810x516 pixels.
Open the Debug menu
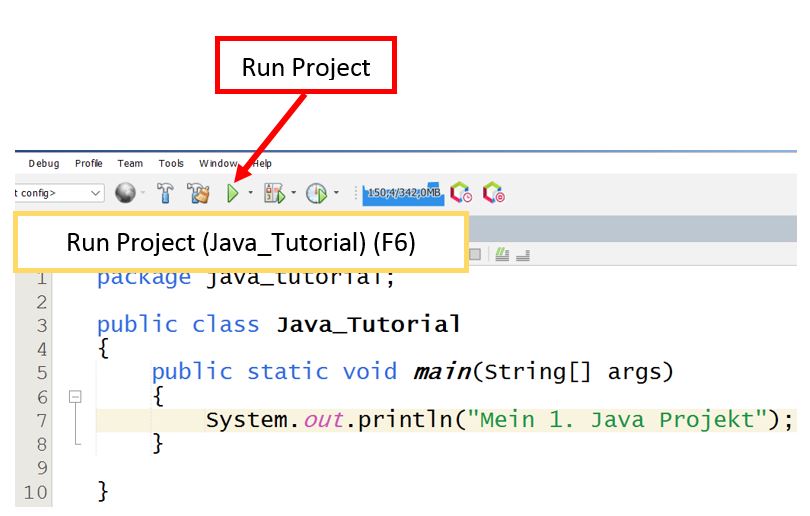coord(44,164)
